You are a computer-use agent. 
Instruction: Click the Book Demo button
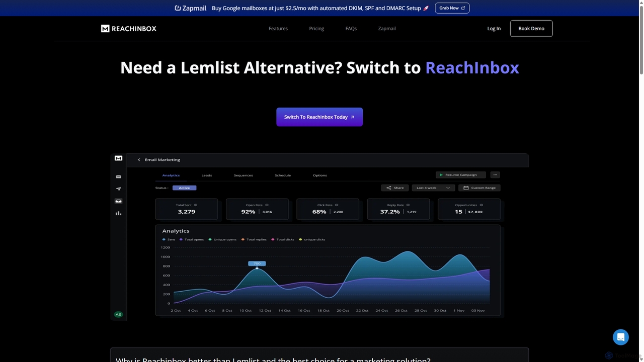point(531,29)
